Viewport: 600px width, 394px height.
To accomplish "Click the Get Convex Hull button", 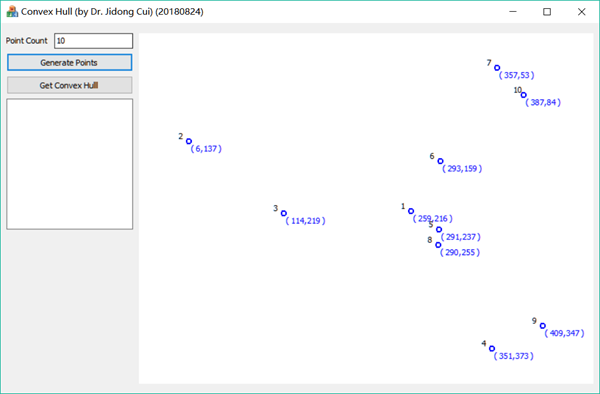I will pyautogui.click(x=69, y=85).
